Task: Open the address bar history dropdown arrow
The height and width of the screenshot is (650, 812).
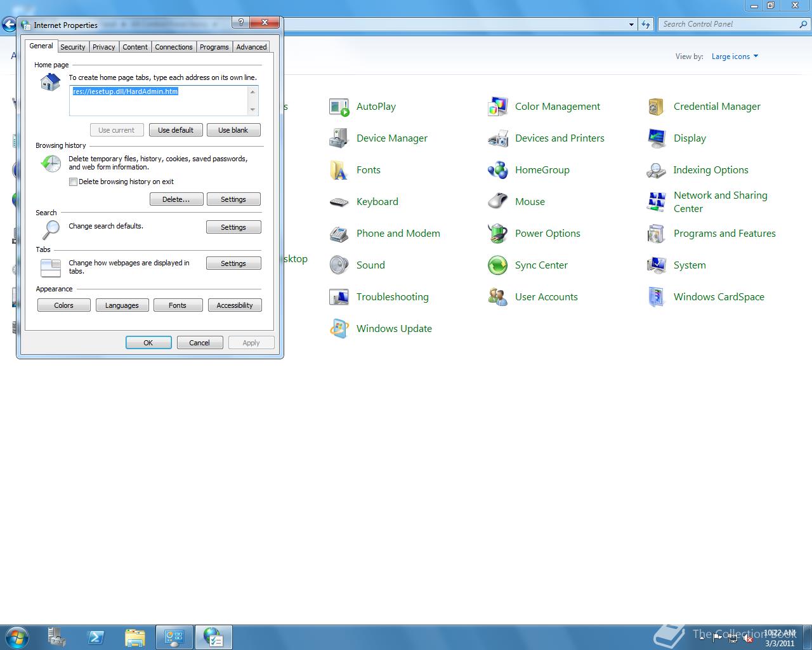Action: 631,24
